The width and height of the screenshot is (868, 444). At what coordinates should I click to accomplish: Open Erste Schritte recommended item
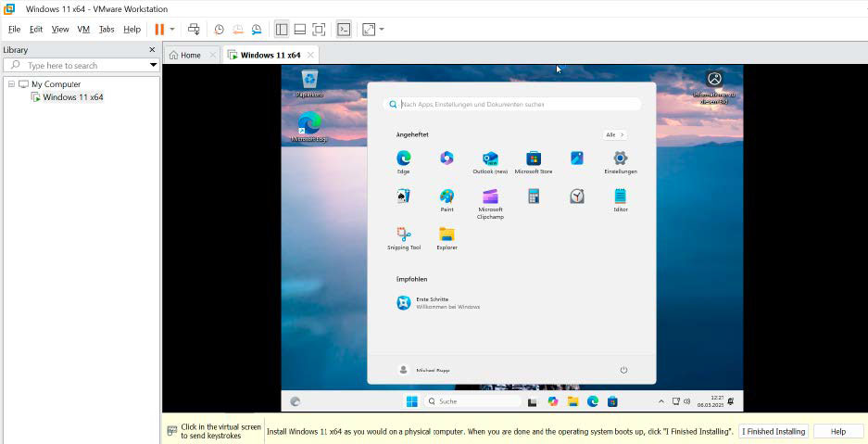[438, 303]
